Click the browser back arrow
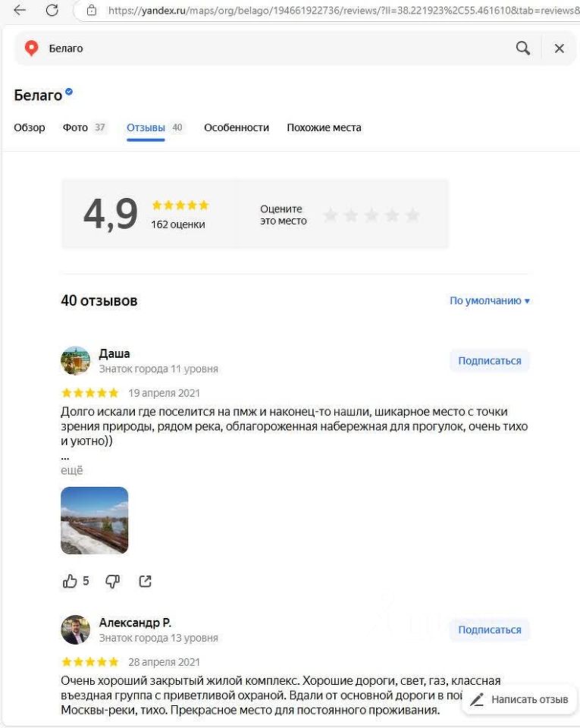This screenshot has width=580, height=728. click(20, 10)
